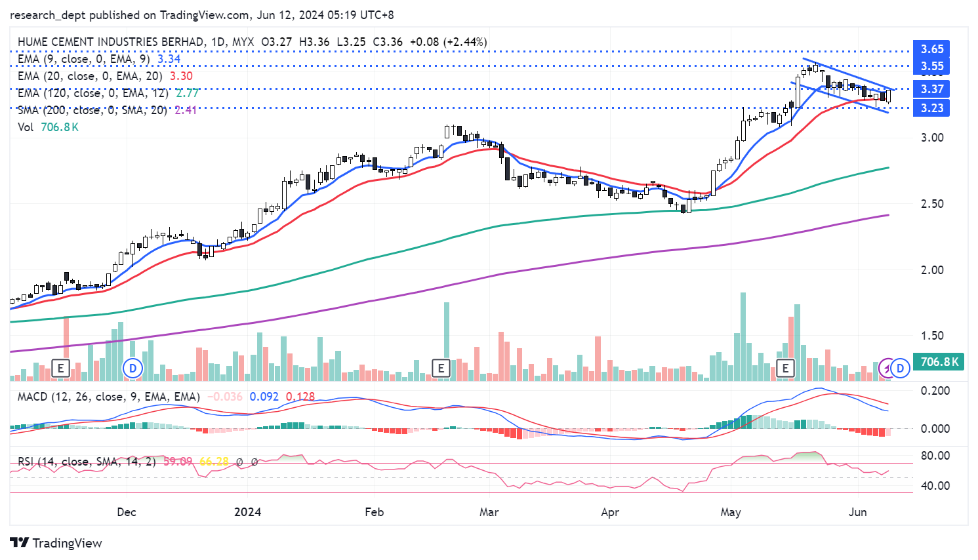Click the dividend D marker near December

(x=133, y=369)
